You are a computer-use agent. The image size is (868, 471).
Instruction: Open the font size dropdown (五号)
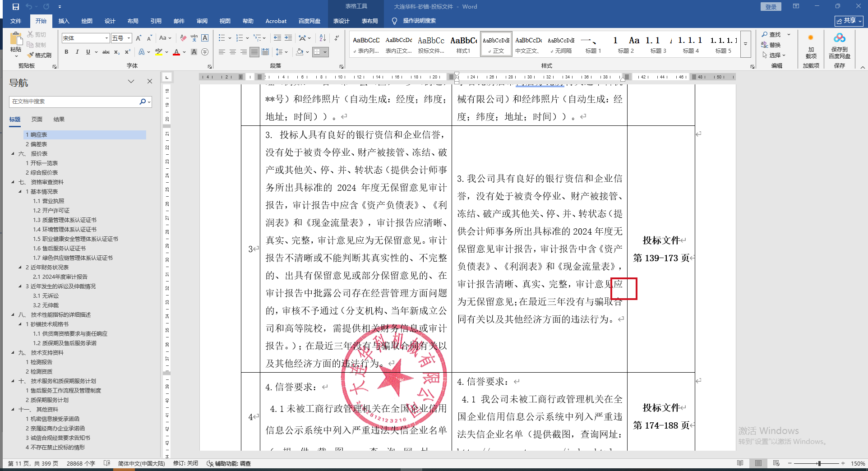pyautogui.click(x=129, y=38)
